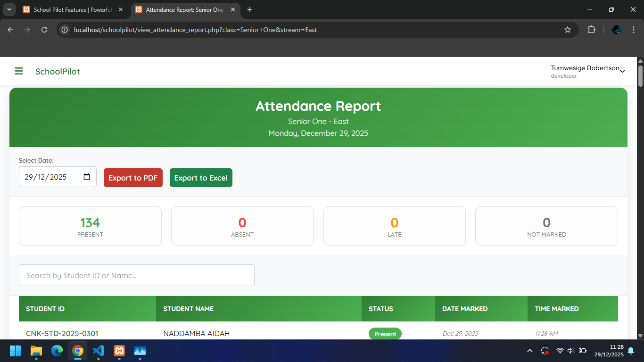Click the browser forward arrow
The image size is (644, 362).
(x=27, y=29)
